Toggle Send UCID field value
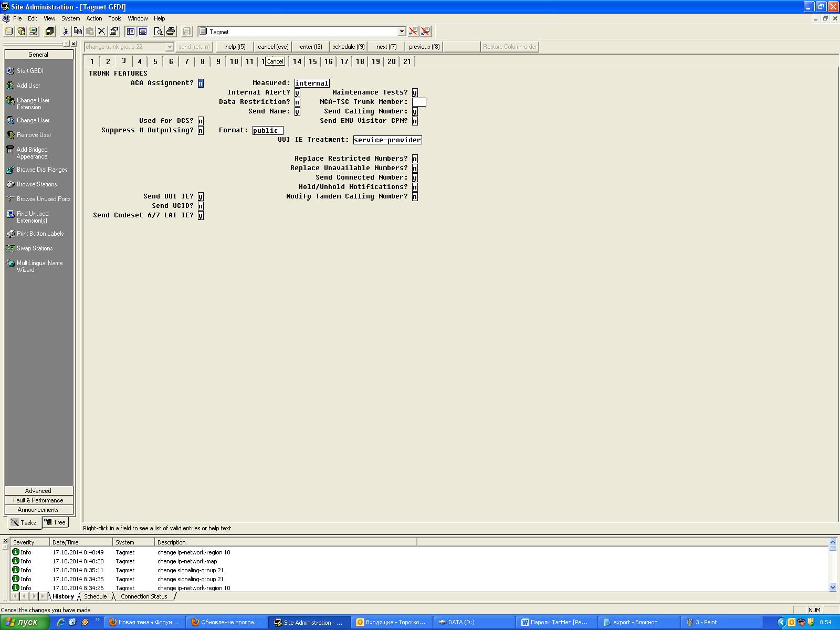This screenshot has width=840, height=630. [201, 206]
